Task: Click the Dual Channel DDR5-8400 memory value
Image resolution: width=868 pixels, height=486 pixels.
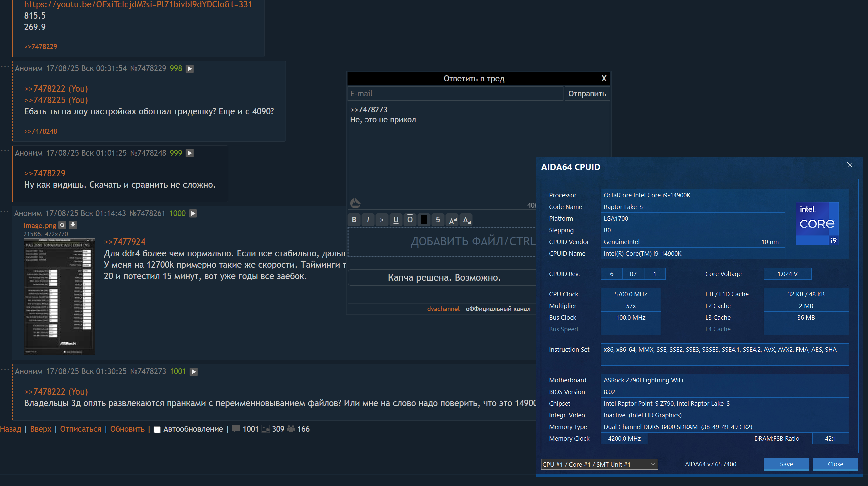Action: pos(724,427)
